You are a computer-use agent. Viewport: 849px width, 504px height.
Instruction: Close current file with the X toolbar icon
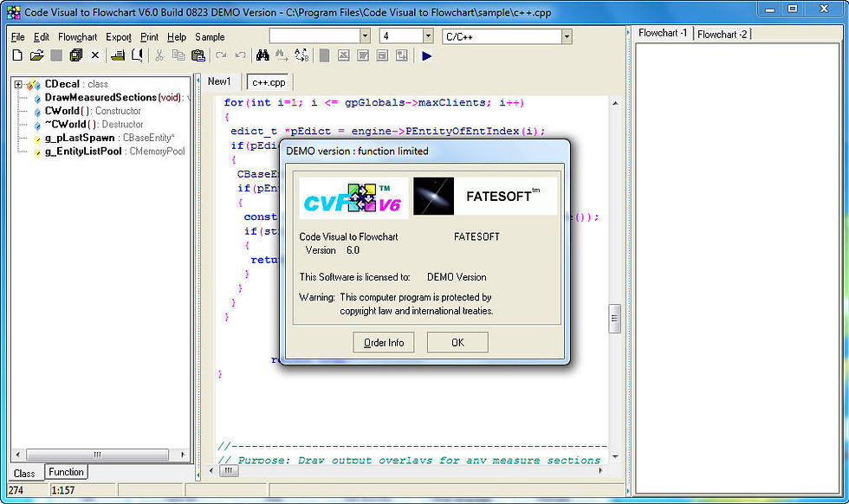click(95, 55)
